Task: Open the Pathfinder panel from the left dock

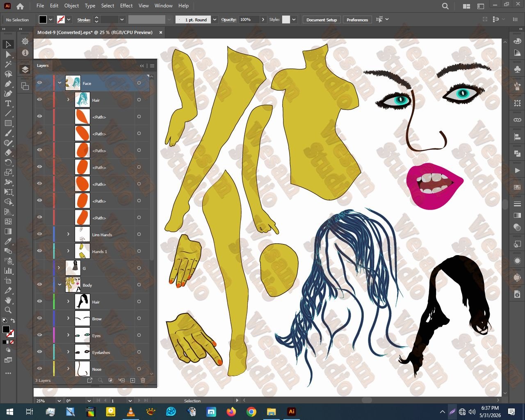Action: click(x=25, y=86)
